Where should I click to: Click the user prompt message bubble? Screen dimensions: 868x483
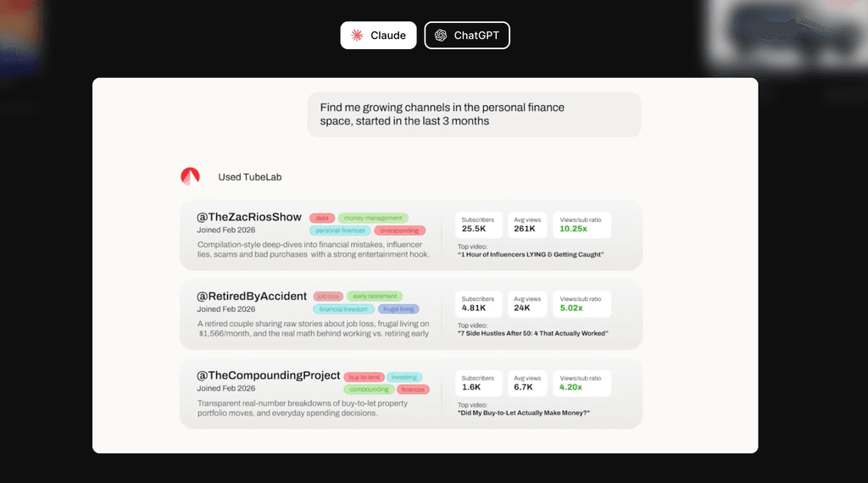pos(475,114)
